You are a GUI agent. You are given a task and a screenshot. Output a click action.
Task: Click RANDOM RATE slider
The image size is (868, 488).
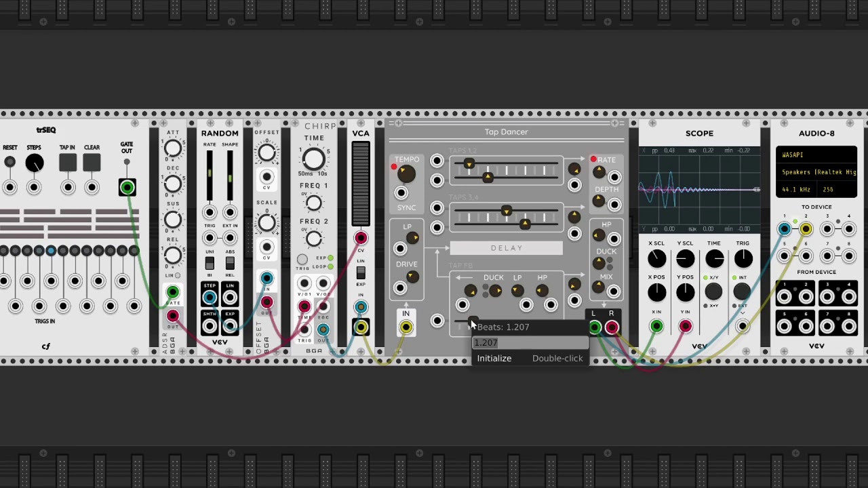pyautogui.click(x=210, y=175)
